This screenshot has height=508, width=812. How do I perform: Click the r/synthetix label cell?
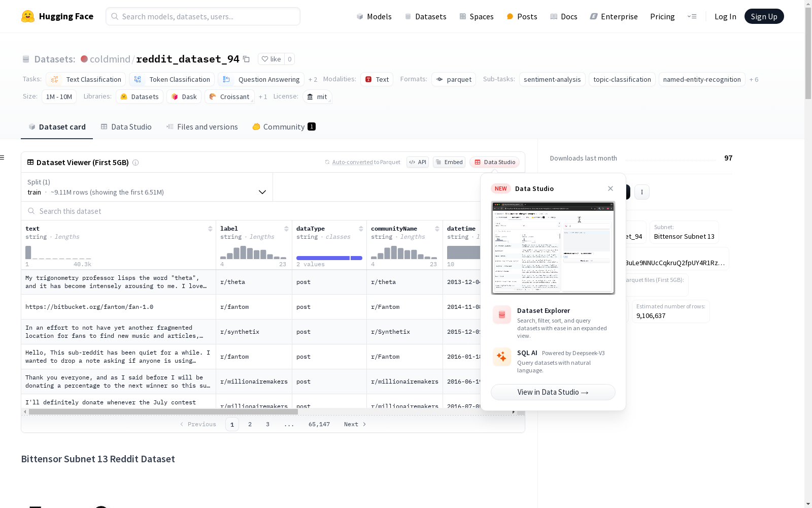tap(254, 332)
